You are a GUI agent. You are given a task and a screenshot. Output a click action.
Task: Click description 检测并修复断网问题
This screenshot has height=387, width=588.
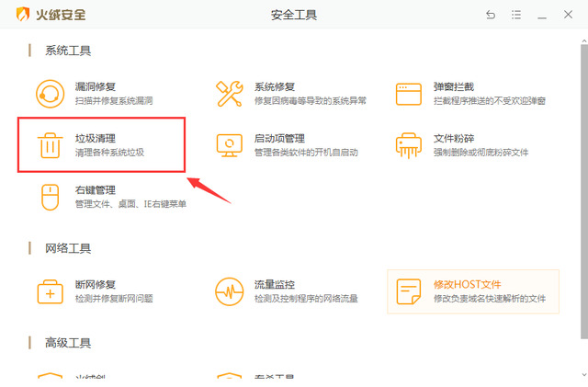click(x=114, y=299)
